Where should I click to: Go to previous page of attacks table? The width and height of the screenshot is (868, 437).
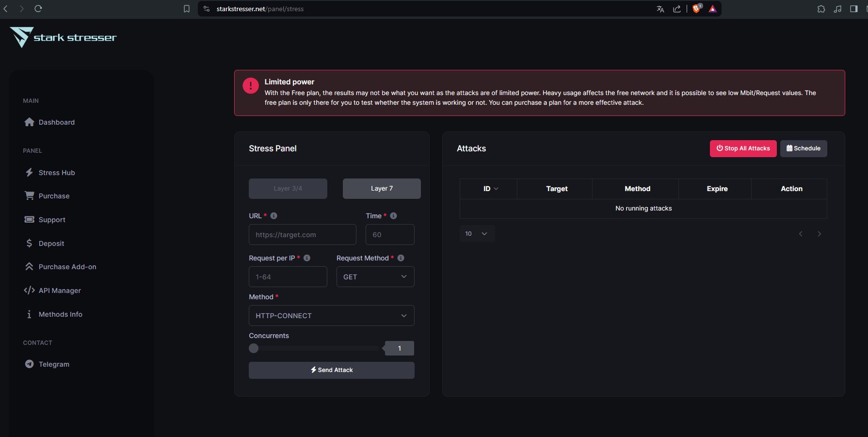pyautogui.click(x=801, y=234)
